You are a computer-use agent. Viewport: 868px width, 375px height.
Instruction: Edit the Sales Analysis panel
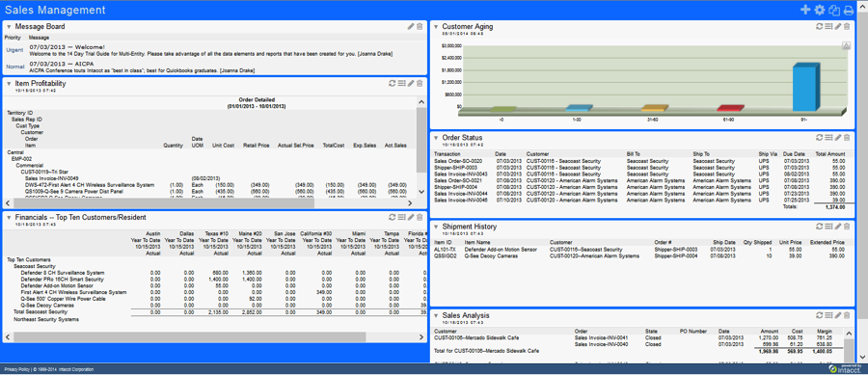[838, 315]
